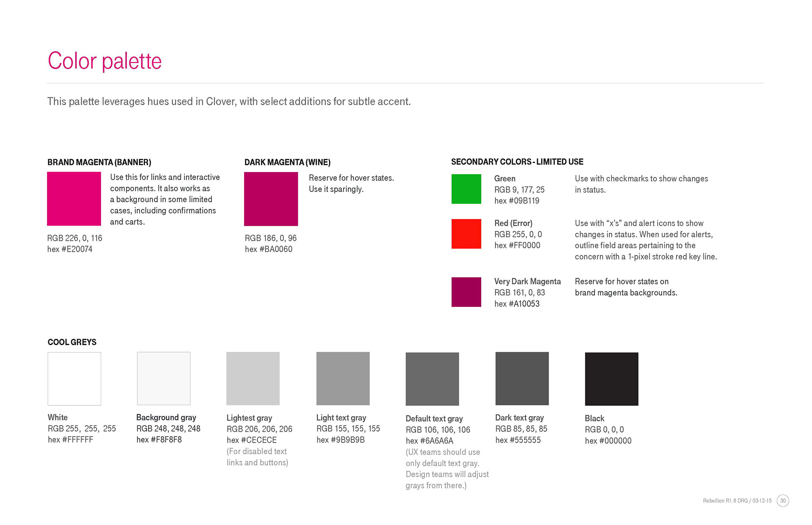
Task: Click the Light text gray swatch
Action: [x=343, y=378]
